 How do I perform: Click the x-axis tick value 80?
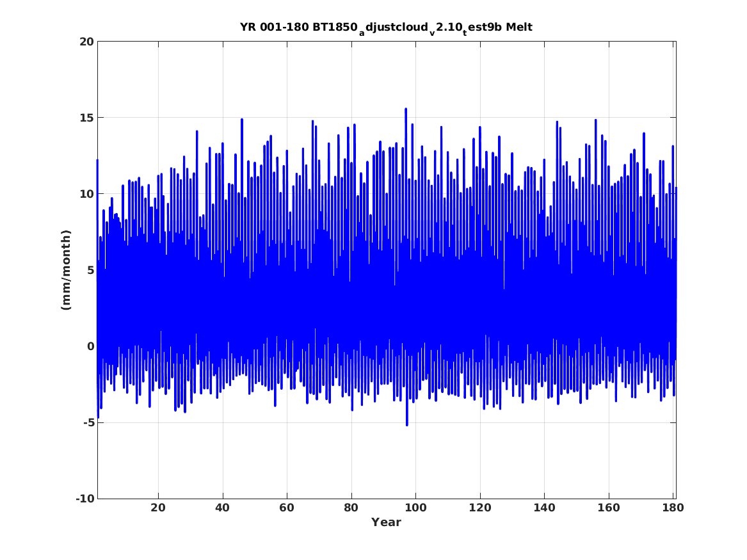[x=351, y=508]
